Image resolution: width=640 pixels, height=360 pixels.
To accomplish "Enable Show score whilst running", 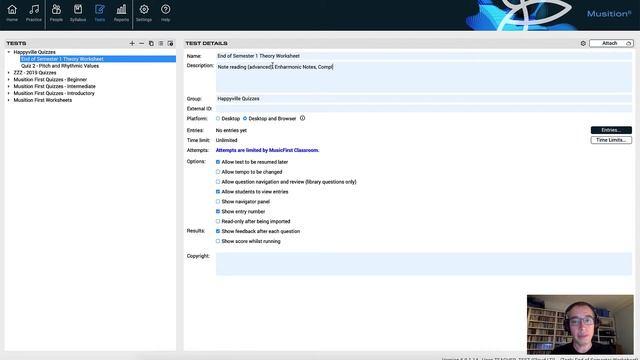I will tap(218, 241).
